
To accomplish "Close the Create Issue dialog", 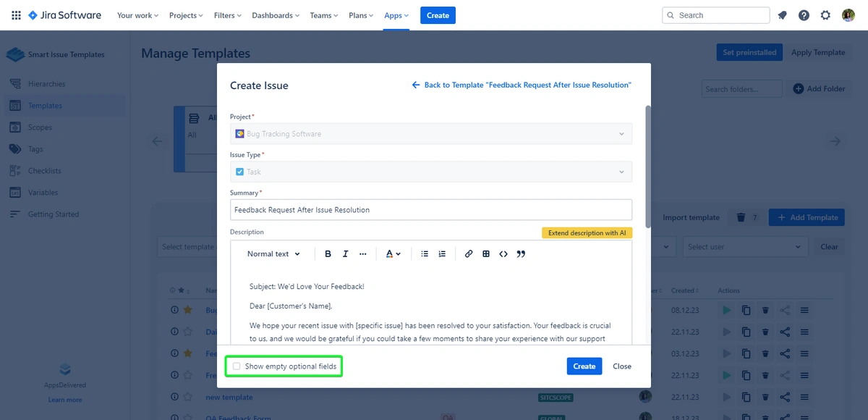I will pyautogui.click(x=622, y=366).
